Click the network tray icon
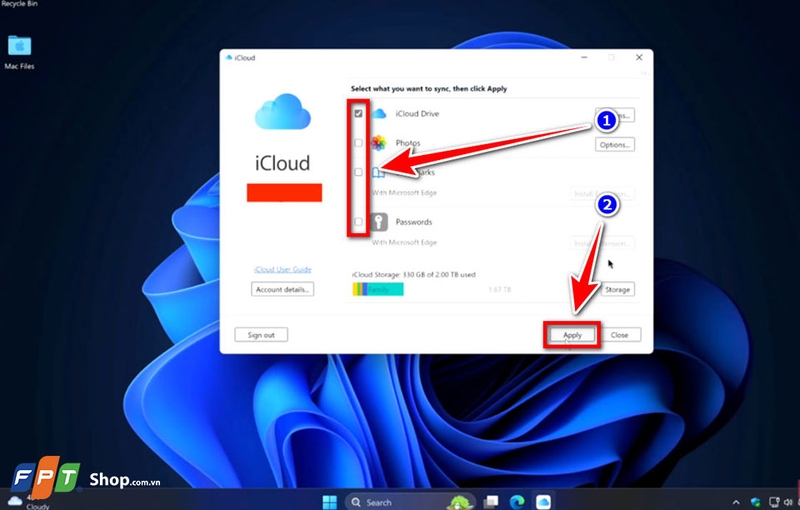Viewport: 800px width, 510px height. click(774, 502)
